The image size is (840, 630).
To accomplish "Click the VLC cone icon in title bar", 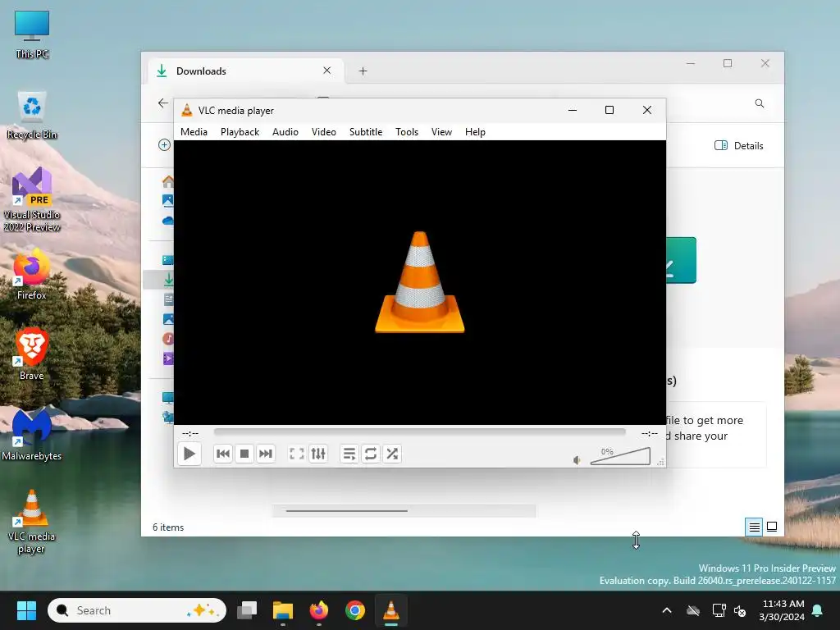I will point(186,111).
